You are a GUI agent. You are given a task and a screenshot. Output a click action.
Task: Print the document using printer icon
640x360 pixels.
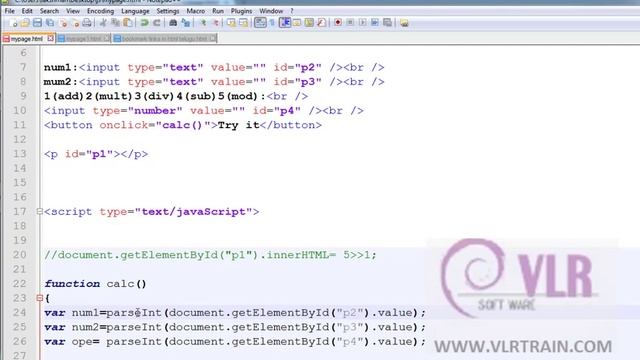point(87,23)
